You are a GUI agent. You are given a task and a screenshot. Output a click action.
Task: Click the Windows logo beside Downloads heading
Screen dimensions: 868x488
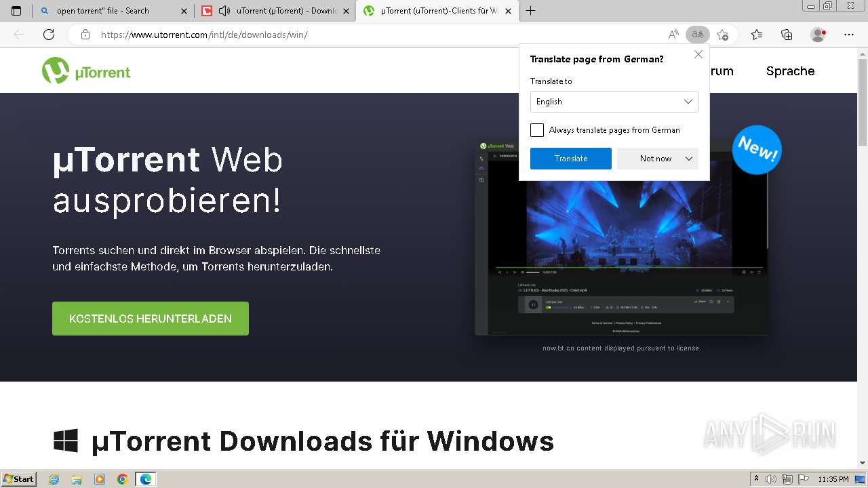coord(66,441)
